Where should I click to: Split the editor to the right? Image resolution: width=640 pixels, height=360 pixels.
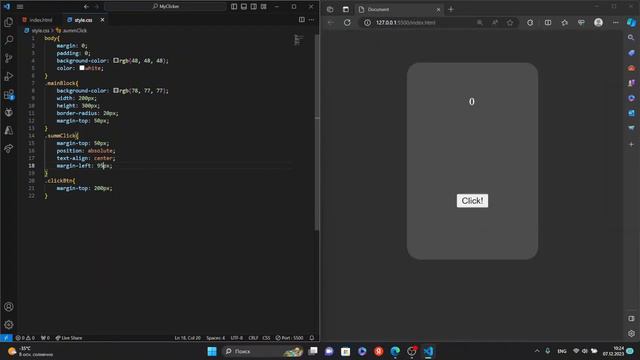point(302,20)
